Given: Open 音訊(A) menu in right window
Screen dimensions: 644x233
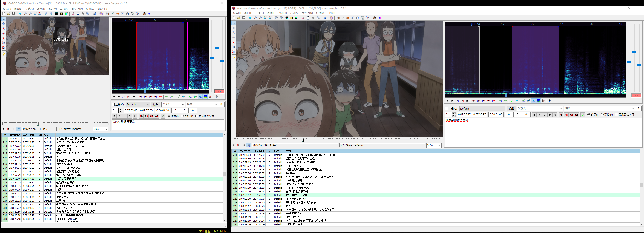Looking at the screenshot, I should click(294, 13).
